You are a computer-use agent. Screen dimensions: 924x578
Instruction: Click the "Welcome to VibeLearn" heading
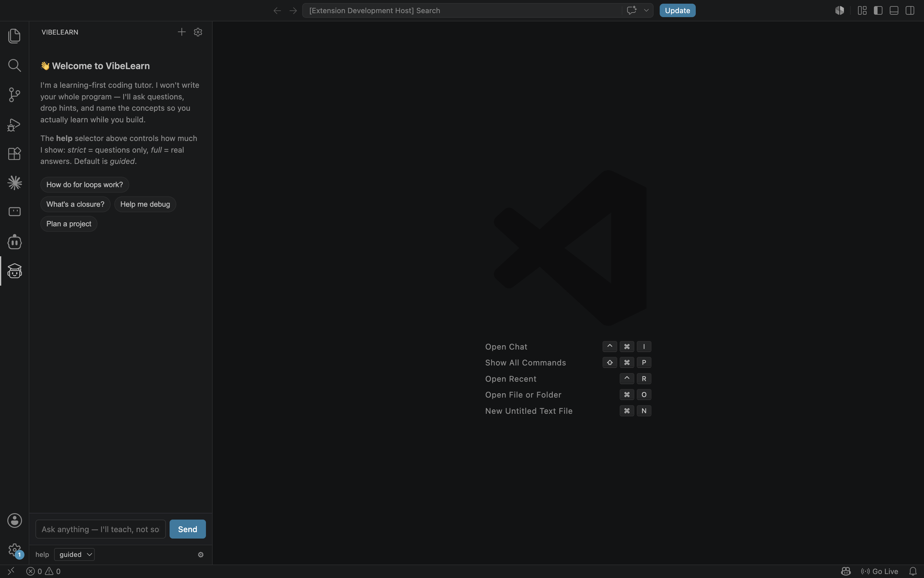coord(101,66)
